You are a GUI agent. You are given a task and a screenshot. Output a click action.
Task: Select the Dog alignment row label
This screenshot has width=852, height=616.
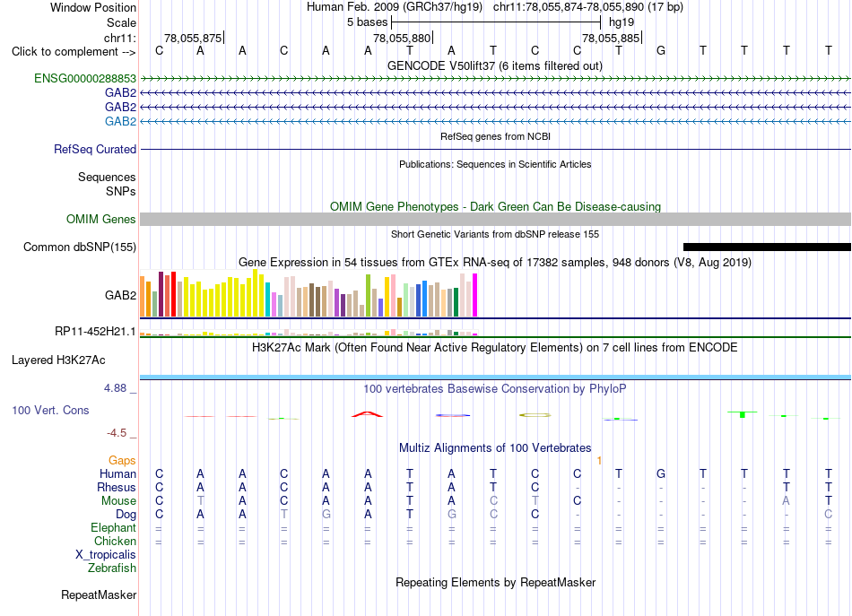tap(126, 514)
